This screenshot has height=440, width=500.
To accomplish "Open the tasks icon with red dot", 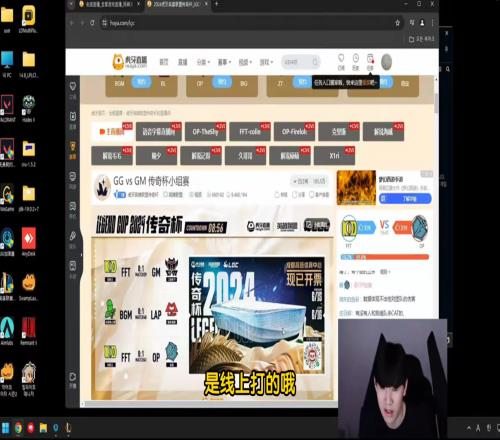I will click(370, 62).
